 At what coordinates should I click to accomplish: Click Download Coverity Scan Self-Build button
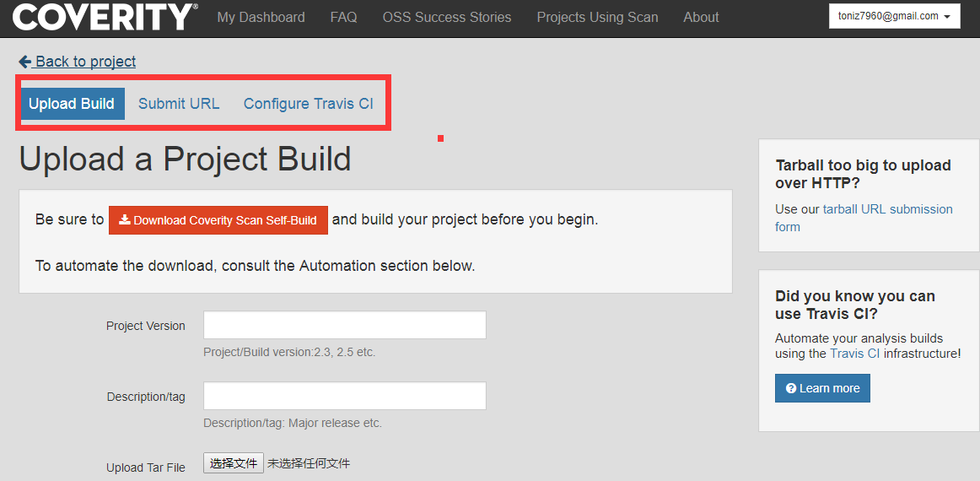coord(218,220)
